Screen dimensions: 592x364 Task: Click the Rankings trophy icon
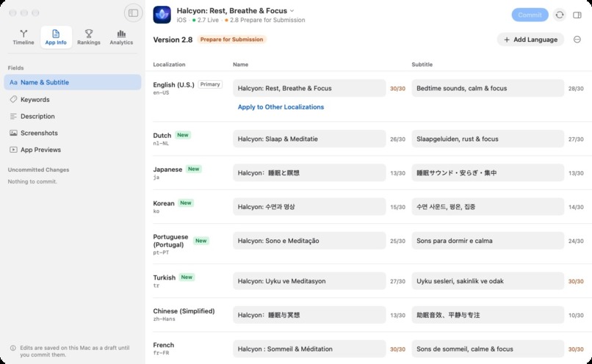[89, 34]
